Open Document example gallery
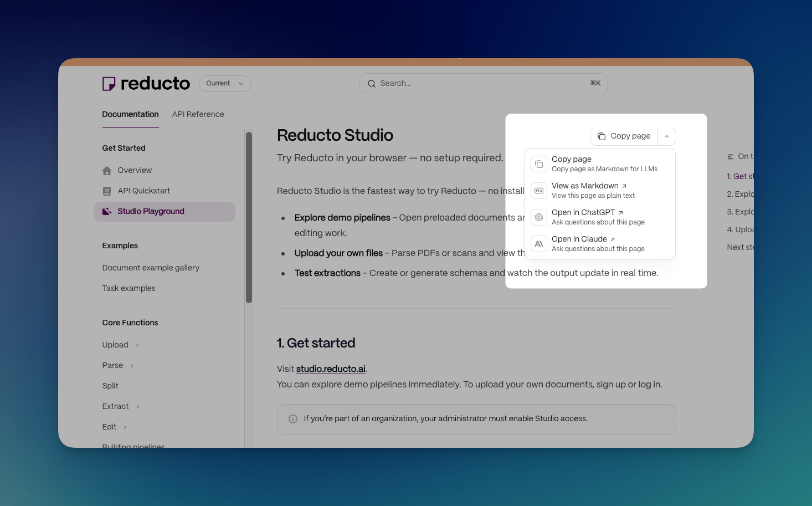This screenshot has height=506, width=812. (151, 268)
